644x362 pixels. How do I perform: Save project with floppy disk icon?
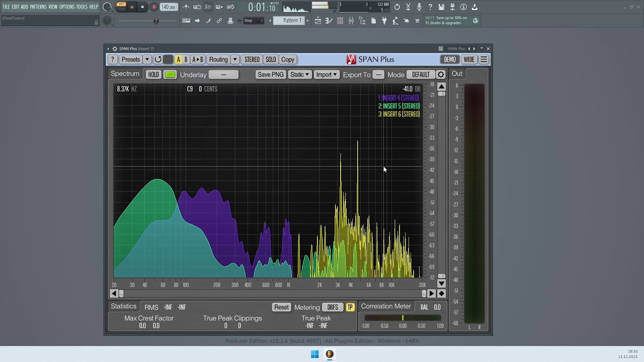[x=441, y=7]
